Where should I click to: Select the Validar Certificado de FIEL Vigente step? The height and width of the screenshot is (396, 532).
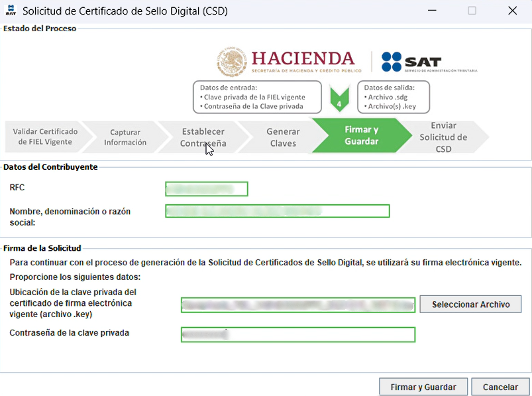(44, 137)
